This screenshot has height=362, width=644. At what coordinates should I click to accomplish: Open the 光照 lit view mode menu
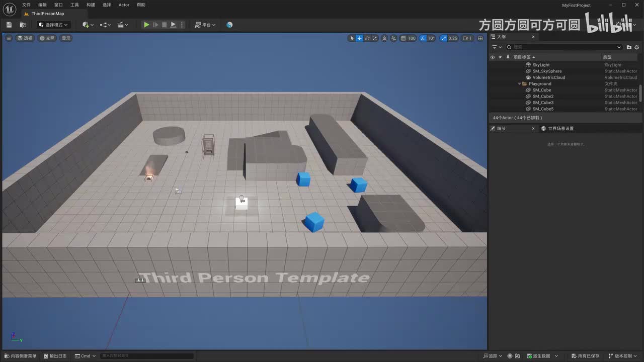coord(47,38)
